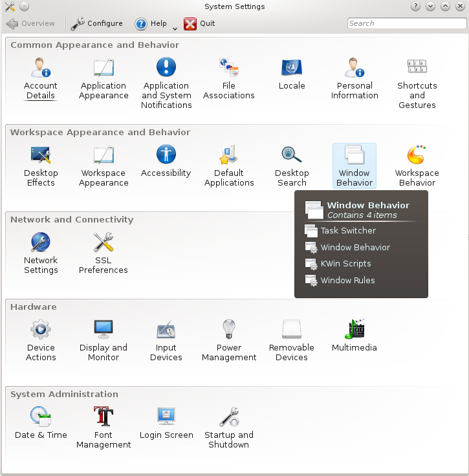Open Font Management
469x476 pixels.
point(104,427)
